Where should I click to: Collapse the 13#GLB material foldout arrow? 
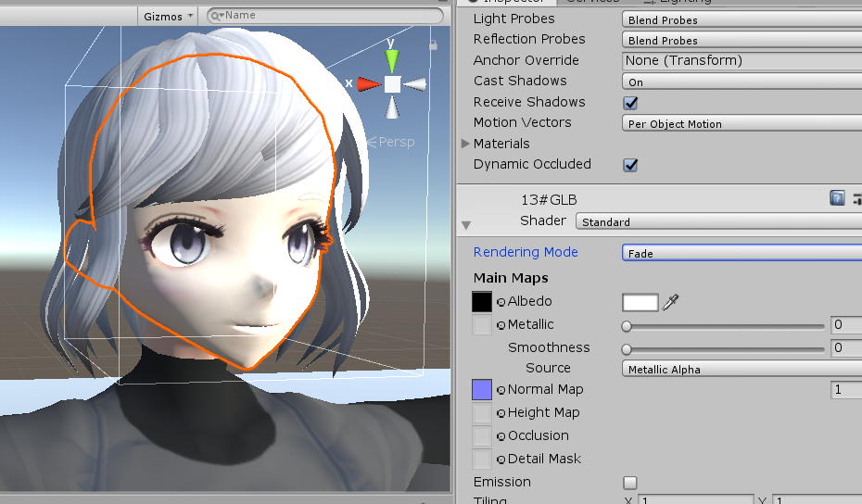466,225
